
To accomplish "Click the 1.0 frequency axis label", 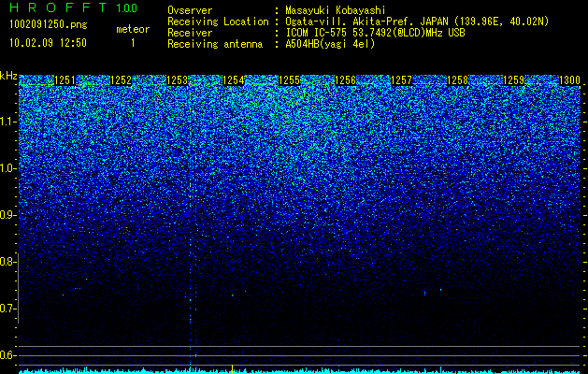I will (7, 168).
